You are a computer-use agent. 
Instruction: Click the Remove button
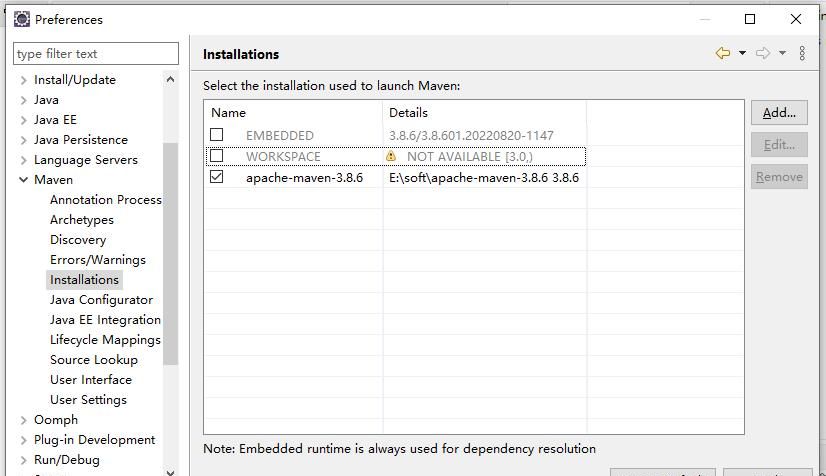[x=778, y=177]
